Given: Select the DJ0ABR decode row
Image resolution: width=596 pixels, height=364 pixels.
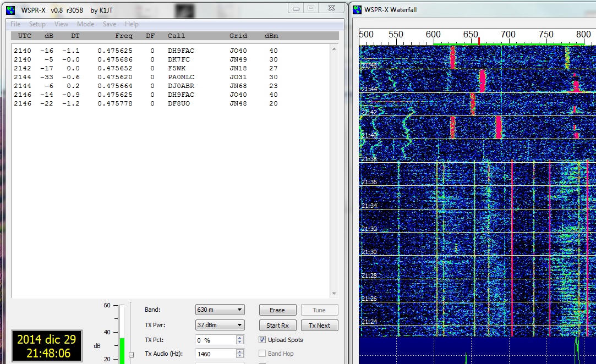Looking at the screenshot, I should (x=146, y=85).
